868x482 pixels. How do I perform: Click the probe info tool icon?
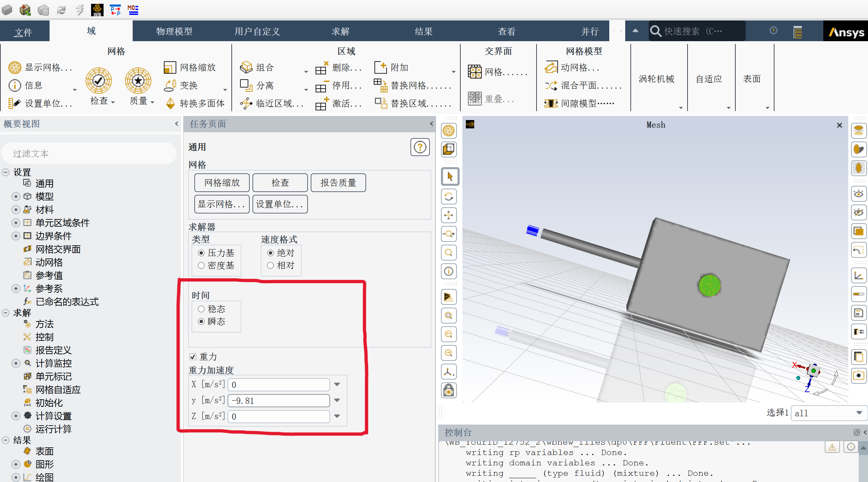pos(449,271)
